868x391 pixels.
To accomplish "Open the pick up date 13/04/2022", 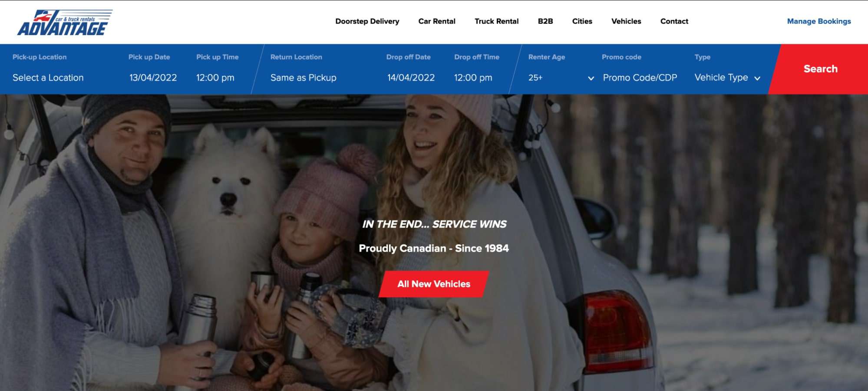I will tap(153, 78).
